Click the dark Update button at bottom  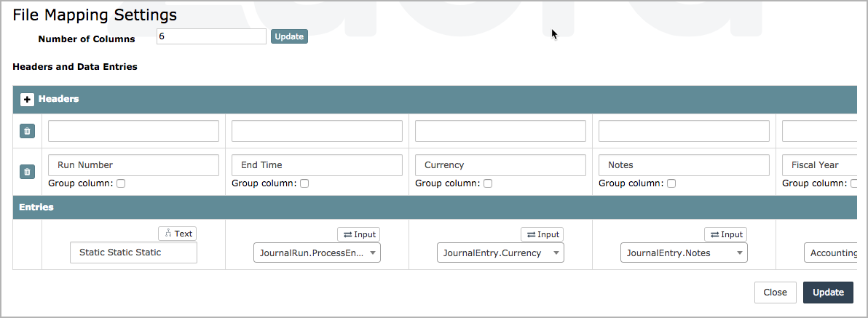click(x=828, y=292)
